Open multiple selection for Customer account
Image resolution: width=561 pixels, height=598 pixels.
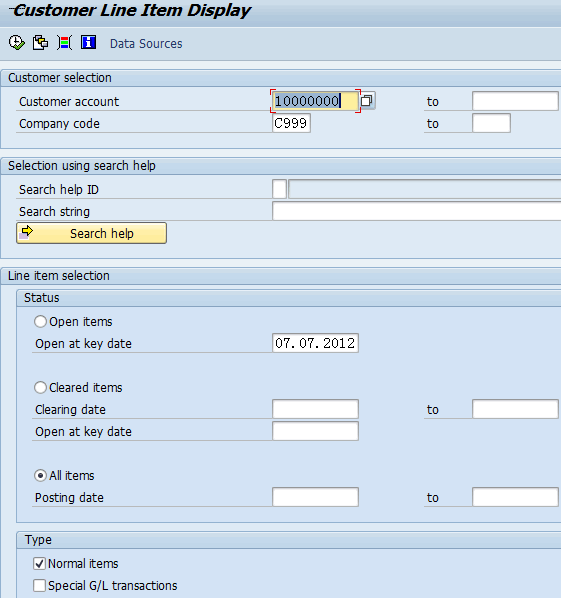pos(367,101)
